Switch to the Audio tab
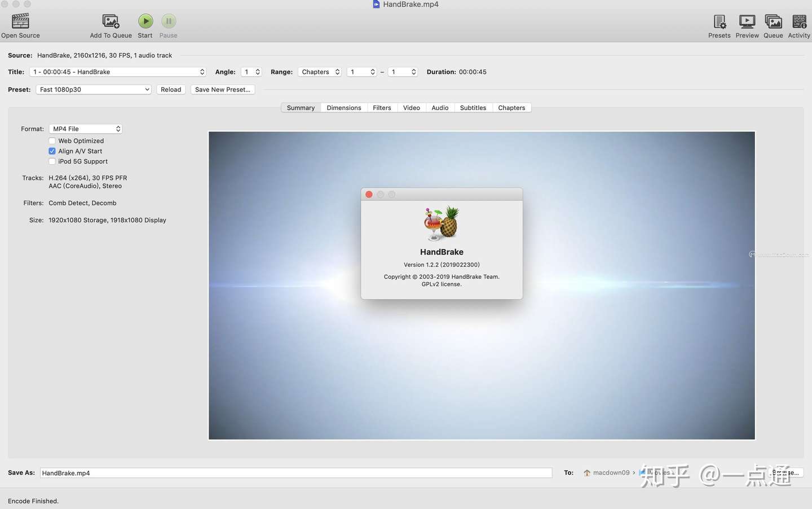This screenshot has height=509, width=812. click(440, 108)
